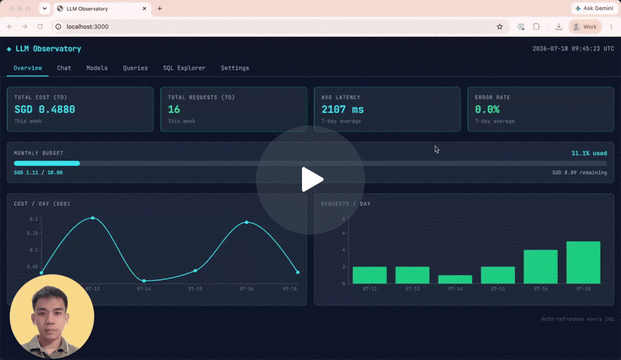This screenshot has width=621, height=360.
Task: Open the Models tab
Action: (97, 68)
